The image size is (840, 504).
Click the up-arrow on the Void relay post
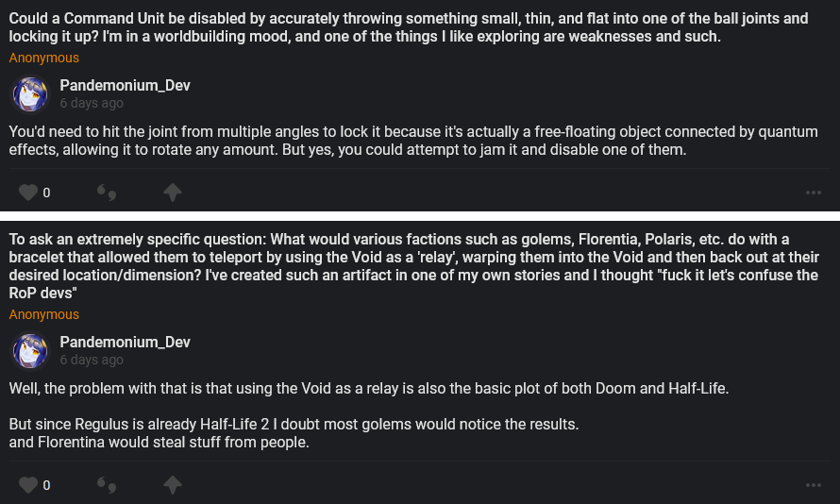(x=172, y=485)
